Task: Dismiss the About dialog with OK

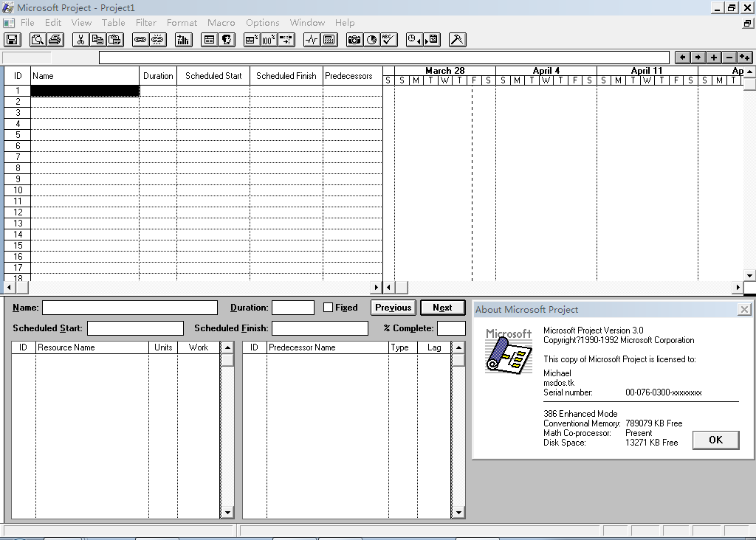Action: 715,440
